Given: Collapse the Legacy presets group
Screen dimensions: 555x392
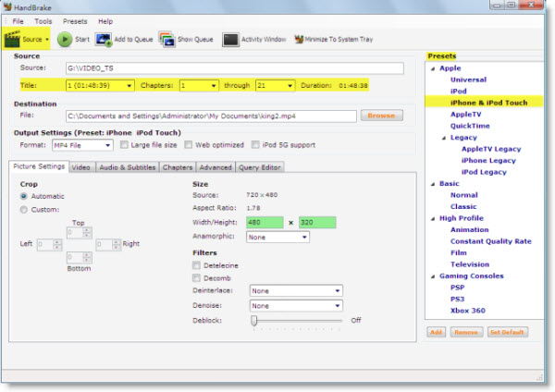Looking at the screenshot, I should 444,138.
